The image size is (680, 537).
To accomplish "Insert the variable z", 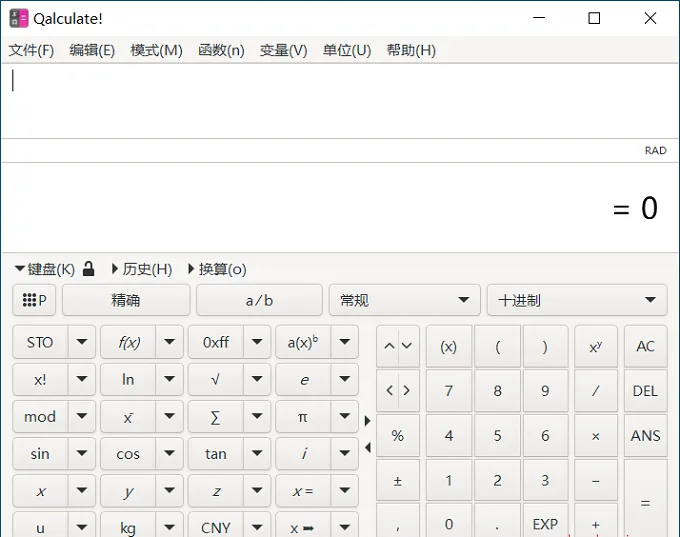I will [216, 491].
